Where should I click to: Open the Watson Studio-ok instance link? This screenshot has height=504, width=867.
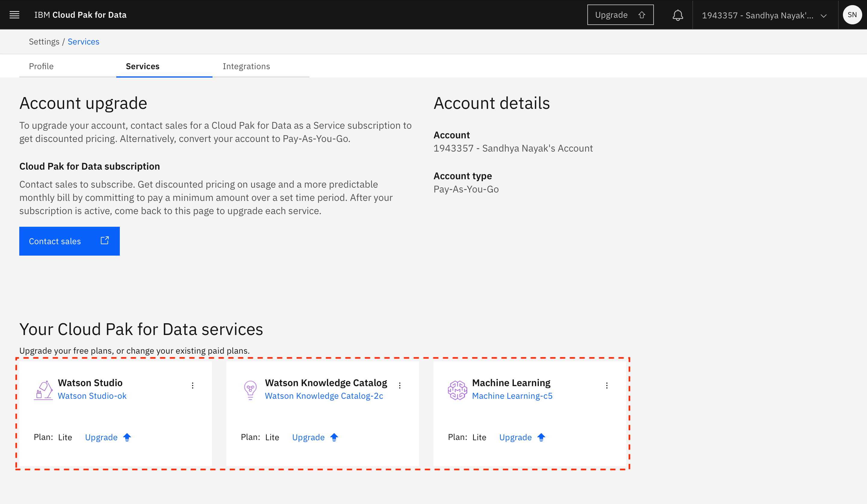tap(92, 396)
